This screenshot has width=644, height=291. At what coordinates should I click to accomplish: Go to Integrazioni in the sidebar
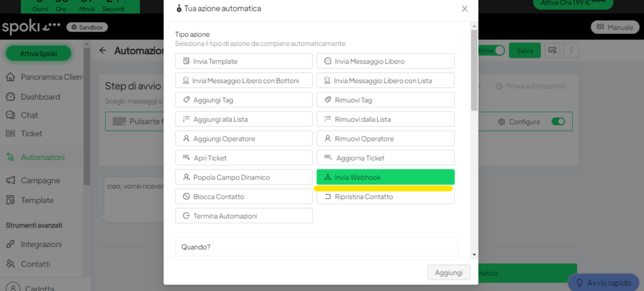tap(41, 244)
